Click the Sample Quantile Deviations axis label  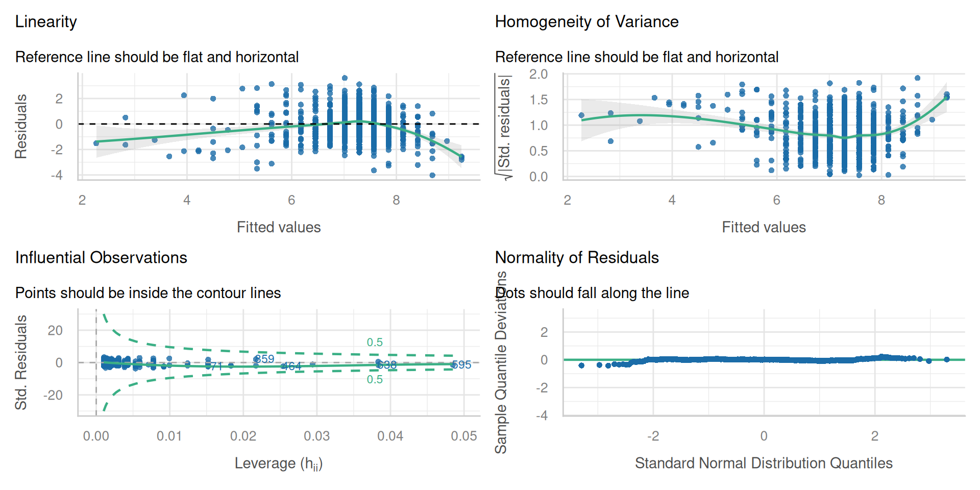[x=501, y=362]
